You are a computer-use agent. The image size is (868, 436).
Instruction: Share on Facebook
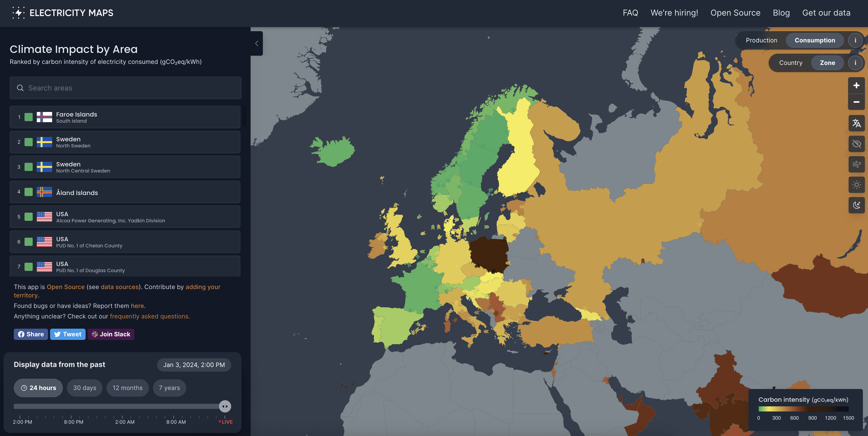tap(31, 334)
